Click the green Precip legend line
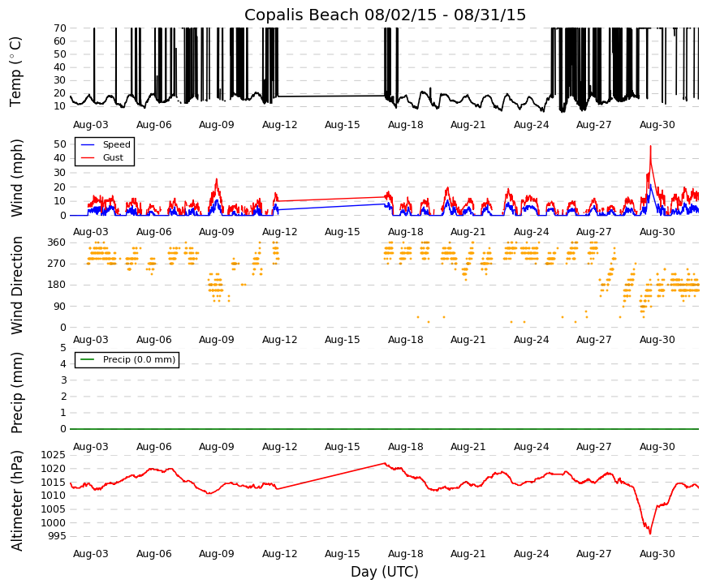Screen dimensions: 707x588 (x=88, y=359)
